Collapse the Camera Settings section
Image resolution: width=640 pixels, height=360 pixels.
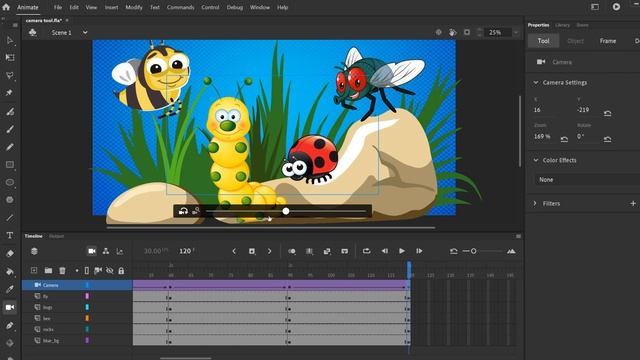coord(536,82)
